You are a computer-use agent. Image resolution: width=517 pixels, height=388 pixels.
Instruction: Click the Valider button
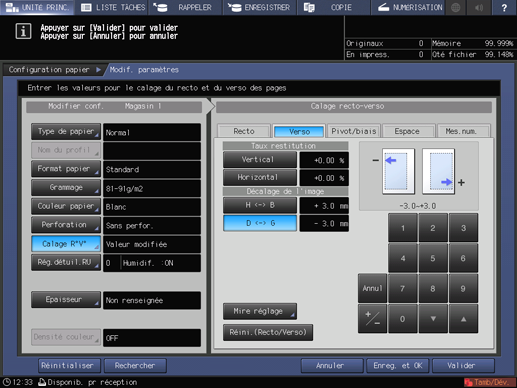point(463,366)
